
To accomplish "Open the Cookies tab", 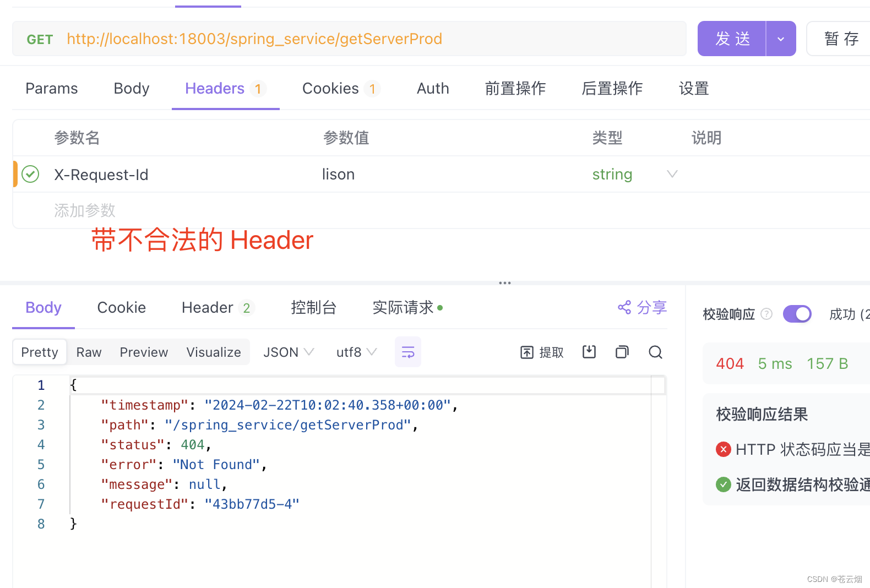I will pos(341,88).
